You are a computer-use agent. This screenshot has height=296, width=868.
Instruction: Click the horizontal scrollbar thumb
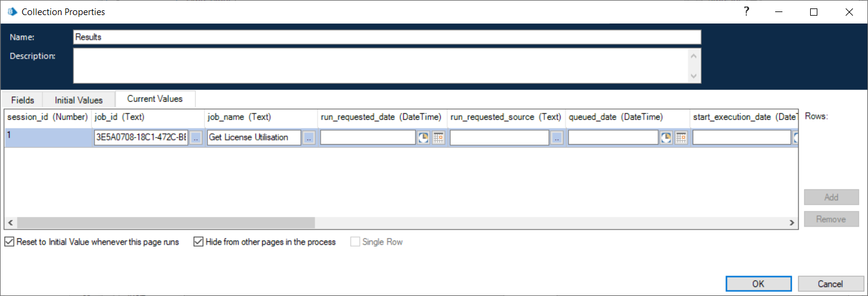pyautogui.click(x=165, y=223)
